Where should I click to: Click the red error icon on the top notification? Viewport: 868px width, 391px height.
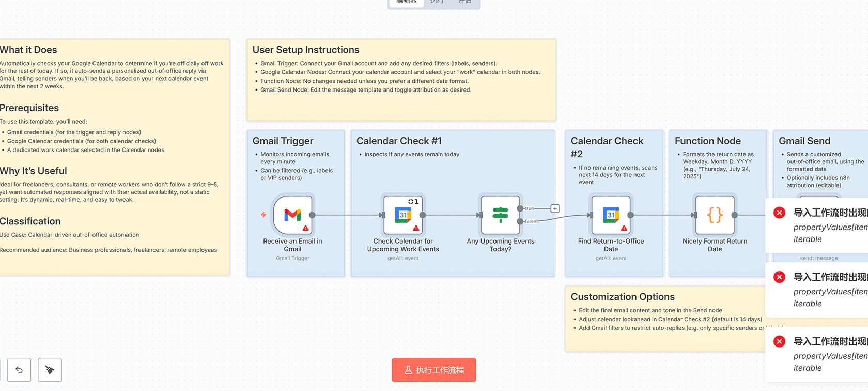(780, 213)
